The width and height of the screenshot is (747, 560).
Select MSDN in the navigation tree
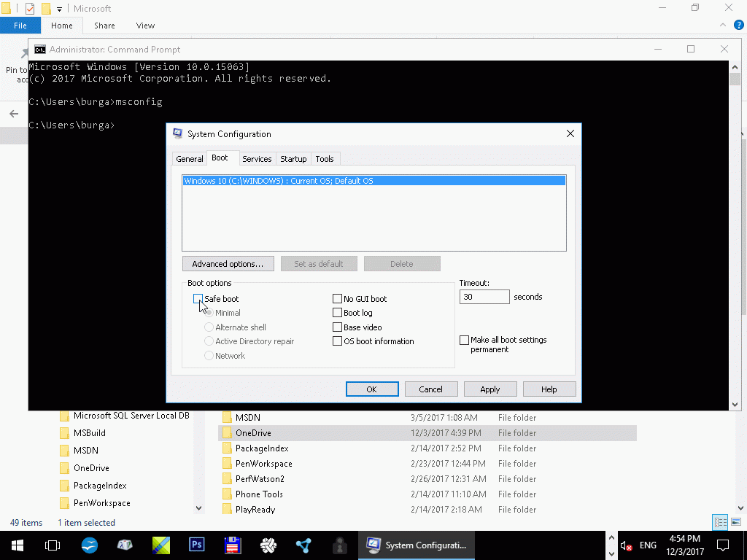click(86, 451)
